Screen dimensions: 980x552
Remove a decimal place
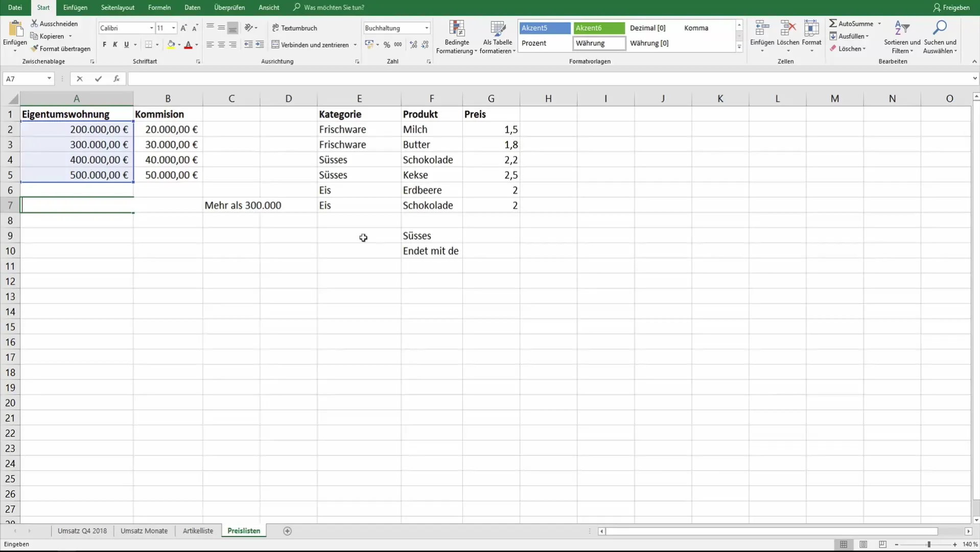[425, 45]
